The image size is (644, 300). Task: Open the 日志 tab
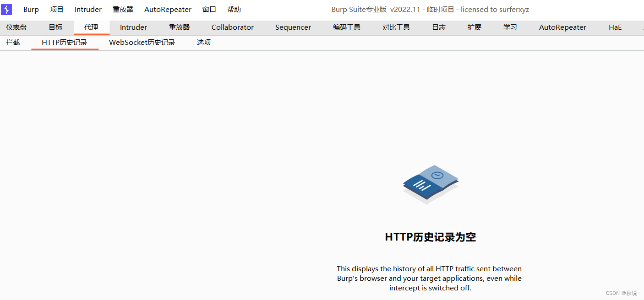click(439, 27)
